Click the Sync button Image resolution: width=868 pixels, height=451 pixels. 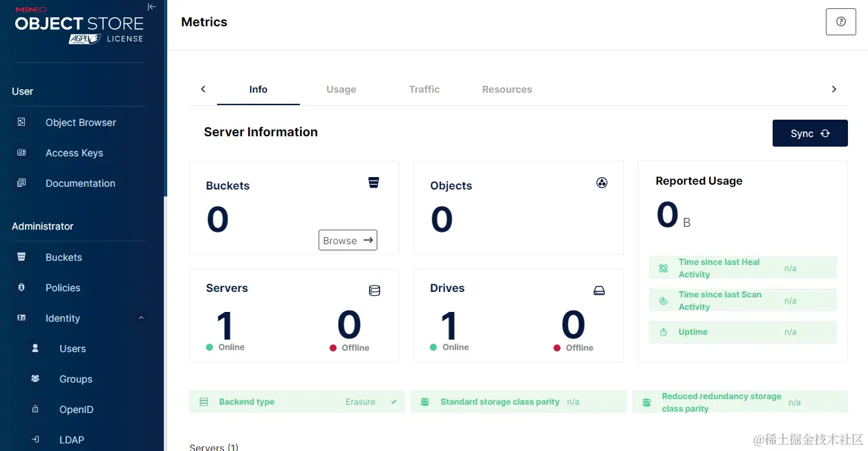click(810, 134)
